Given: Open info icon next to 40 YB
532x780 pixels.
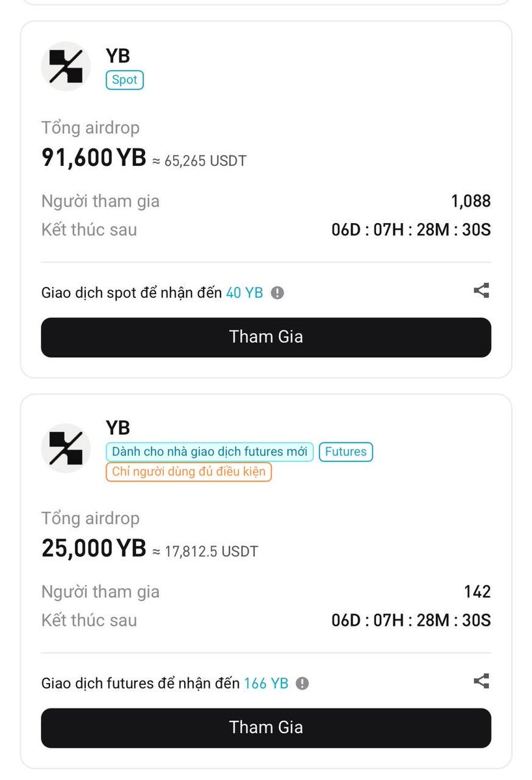Looking at the screenshot, I should [278, 293].
